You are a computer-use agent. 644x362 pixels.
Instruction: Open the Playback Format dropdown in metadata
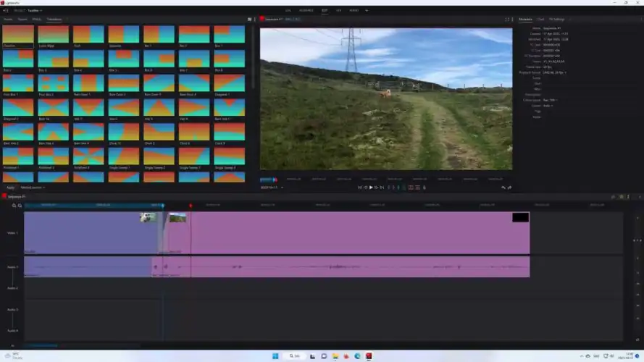[x=555, y=72]
